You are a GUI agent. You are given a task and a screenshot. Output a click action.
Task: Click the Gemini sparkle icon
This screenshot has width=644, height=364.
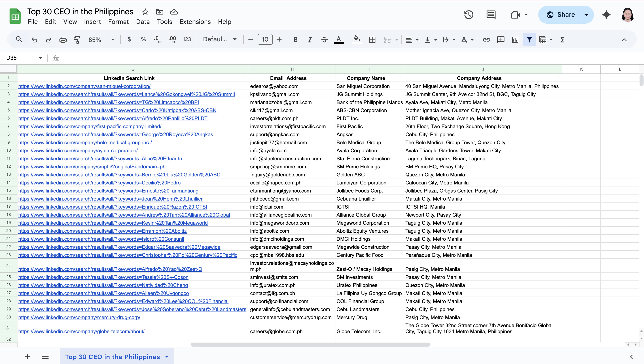coord(606,15)
